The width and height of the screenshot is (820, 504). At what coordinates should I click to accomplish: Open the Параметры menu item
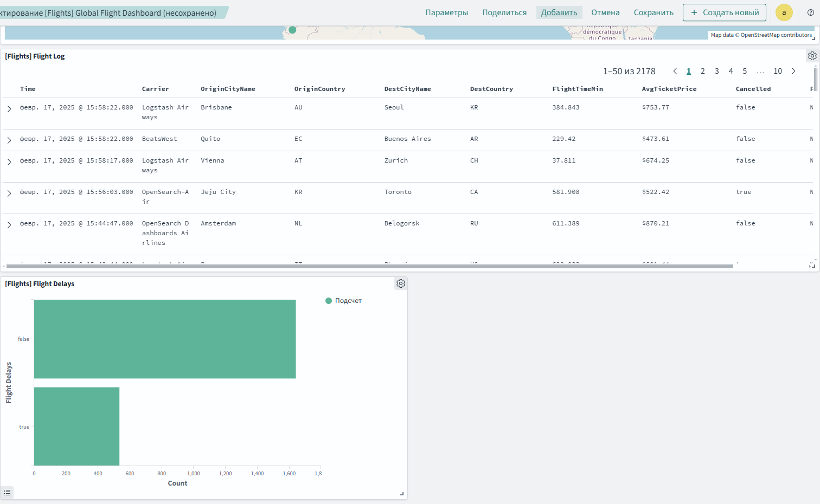446,12
